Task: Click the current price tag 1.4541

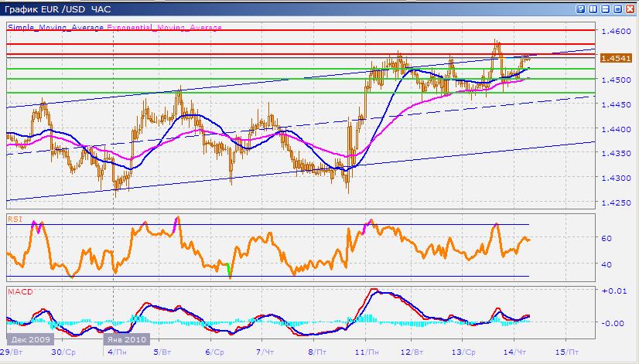Action: click(616, 58)
